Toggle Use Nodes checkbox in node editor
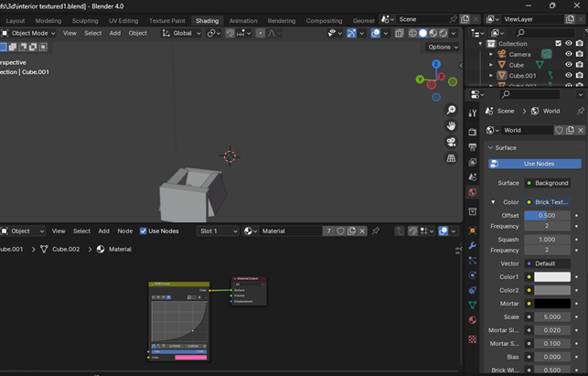The height and width of the screenshot is (376, 588). [x=144, y=231]
